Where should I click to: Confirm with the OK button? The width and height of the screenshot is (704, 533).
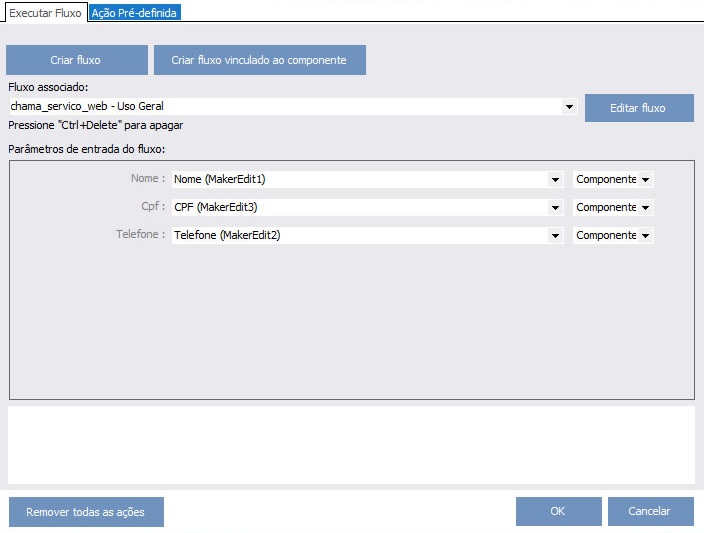558,511
